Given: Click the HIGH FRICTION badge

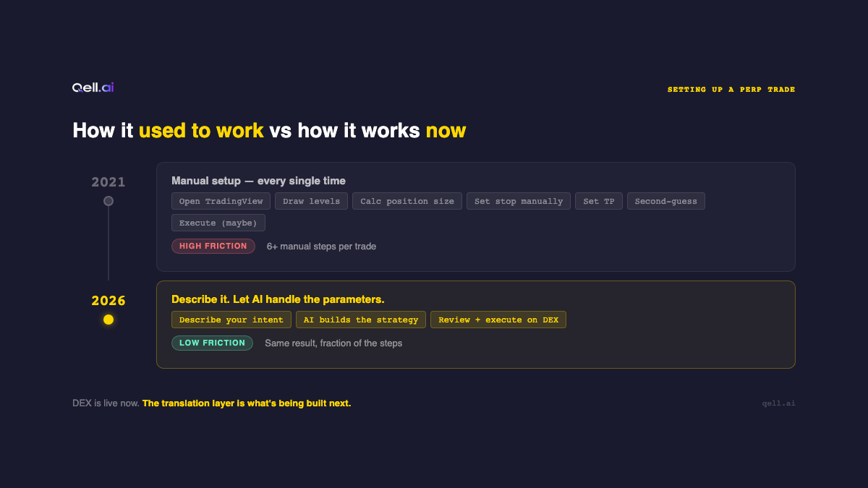Looking at the screenshot, I should click(213, 246).
